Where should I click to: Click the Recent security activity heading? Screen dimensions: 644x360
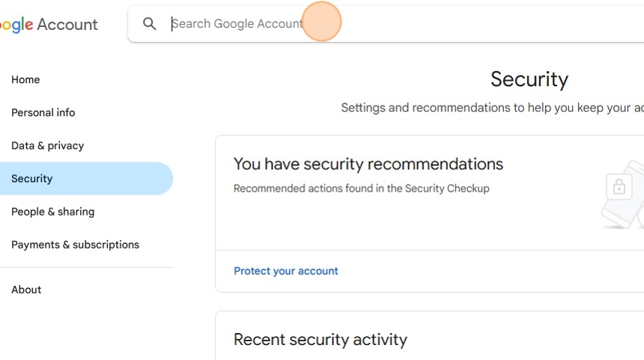(x=320, y=340)
